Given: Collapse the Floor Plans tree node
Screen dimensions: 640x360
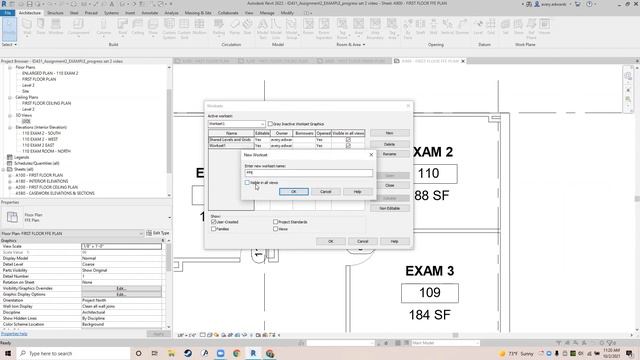Looking at the screenshot, I should click(x=10, y=67).
